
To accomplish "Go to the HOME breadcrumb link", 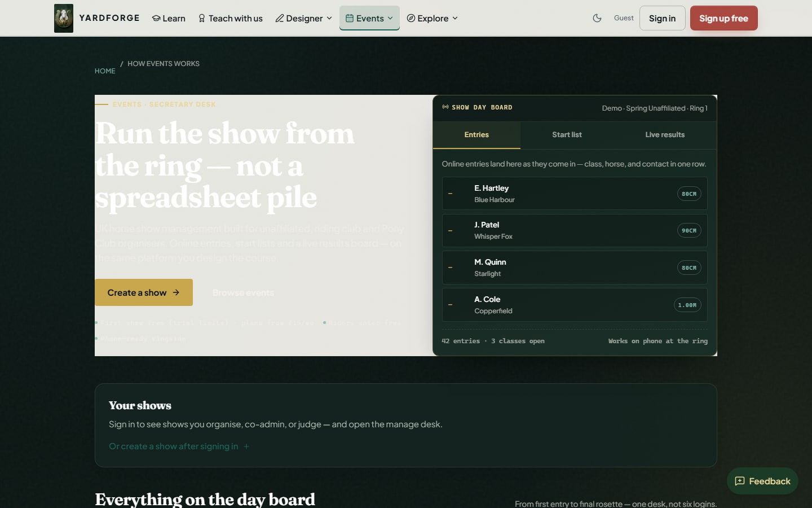I will coord(105,71).
